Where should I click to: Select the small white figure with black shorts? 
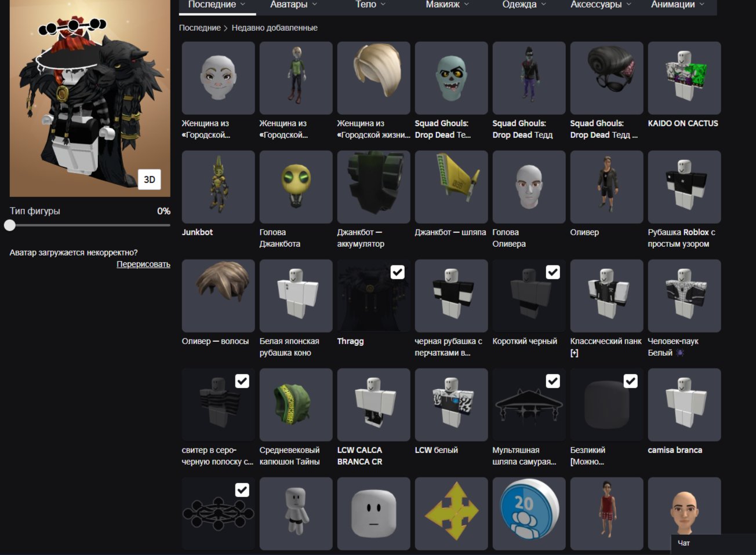(296, 513)
